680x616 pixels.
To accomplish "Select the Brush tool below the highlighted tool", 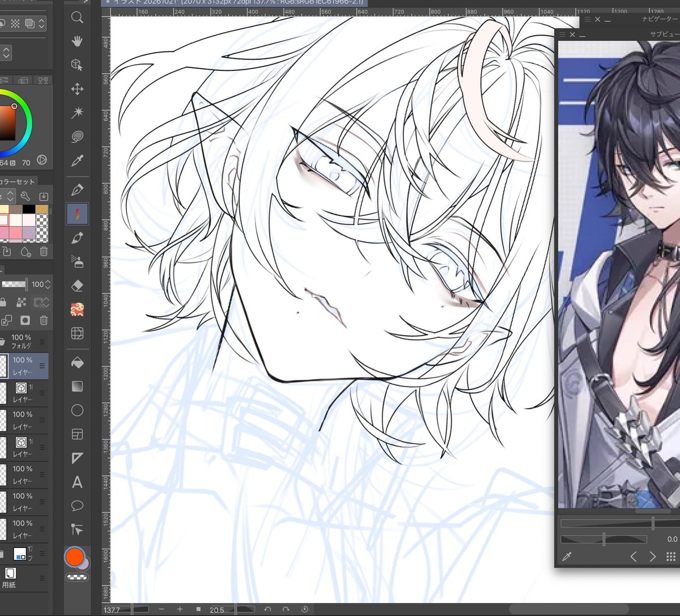I will [x=77, y=238].
